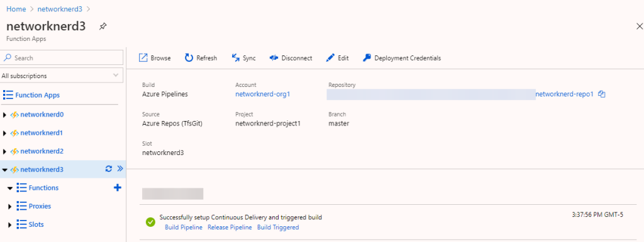The width and height of the screenshot is (644, 242).
Task: Expand the networknerd1 tree node
Action: point(4,134)
